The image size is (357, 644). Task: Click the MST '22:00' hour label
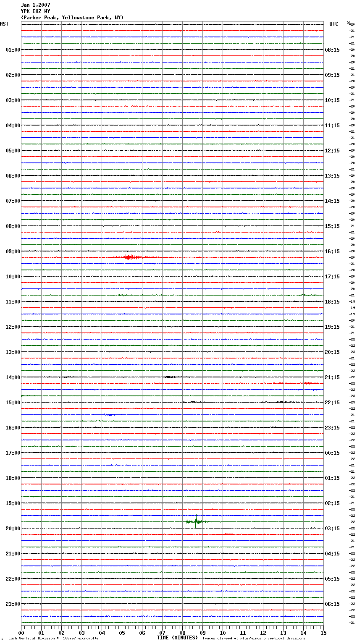click(13, 579)
